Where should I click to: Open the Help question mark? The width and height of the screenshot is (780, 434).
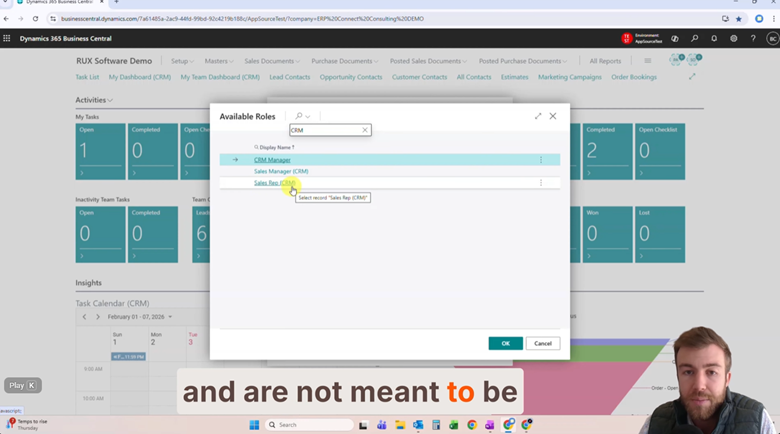click(x=753, y=38)
